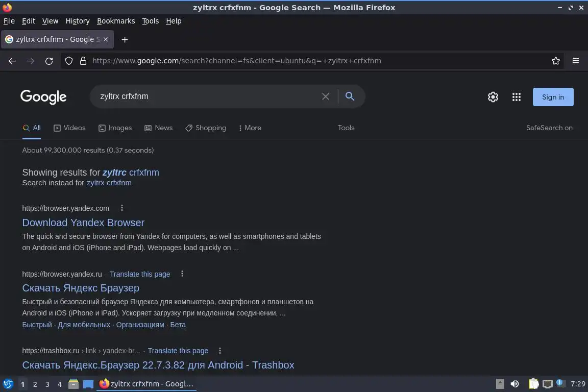Open Скачать Яндекс Браузер result
This screenshot has width=588, height=392.
coord(81,288)
